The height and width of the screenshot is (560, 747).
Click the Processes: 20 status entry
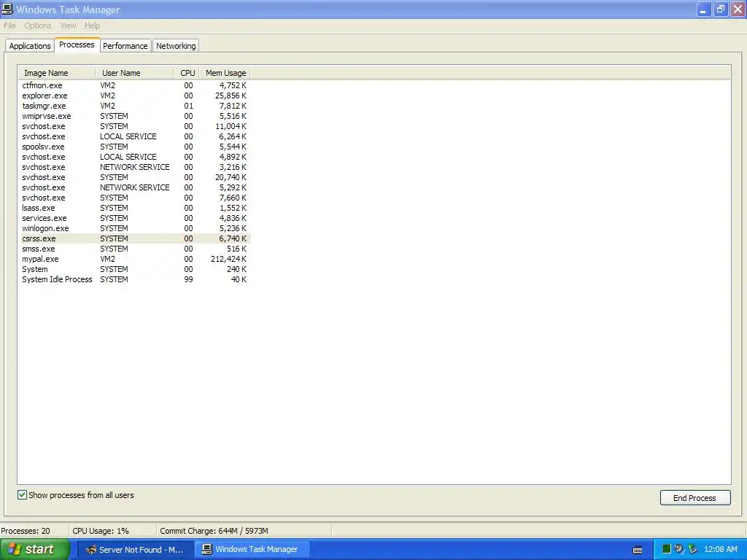tap(26, 531)
